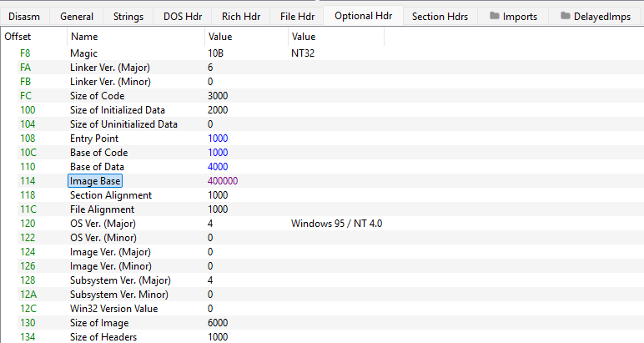View the Section Hdrs tab
The image size is (644, 343).
[x=440, y=16]
